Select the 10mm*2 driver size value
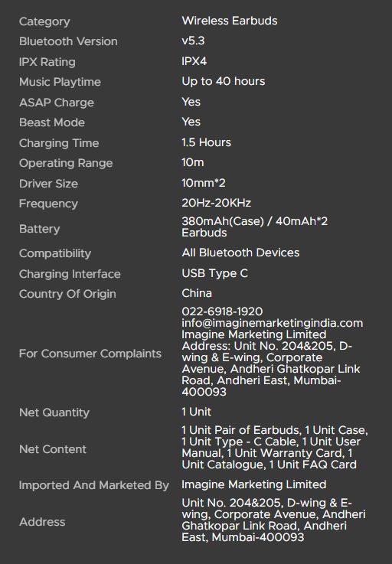 (x=204, y=183)
